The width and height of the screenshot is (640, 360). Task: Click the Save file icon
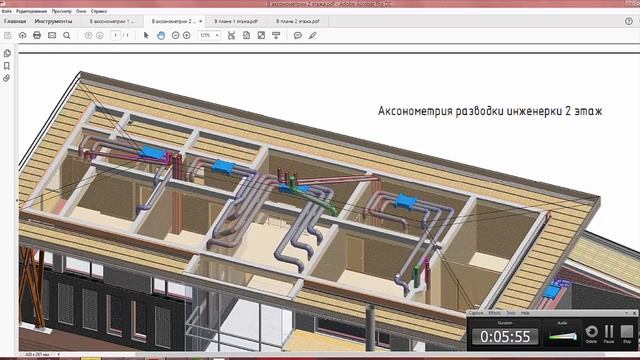click(x=8, y=36)
